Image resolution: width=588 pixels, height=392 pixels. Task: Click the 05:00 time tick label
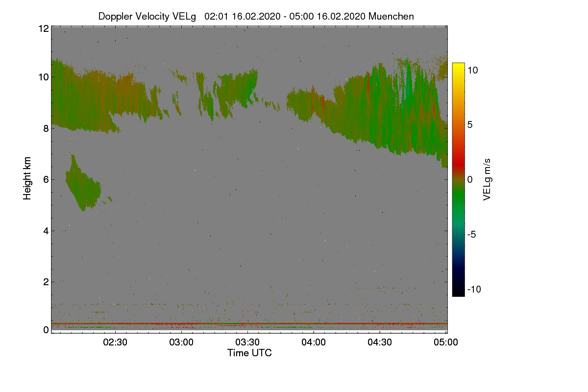coord(446,343)
